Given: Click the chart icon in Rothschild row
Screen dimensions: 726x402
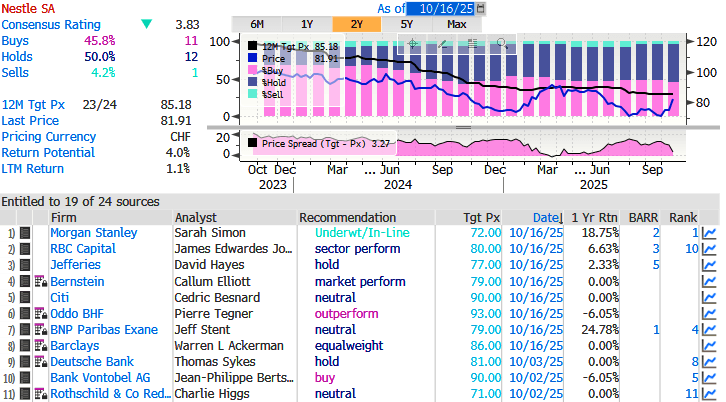Looking at the screenshot, I should click(x=709, y=393).
